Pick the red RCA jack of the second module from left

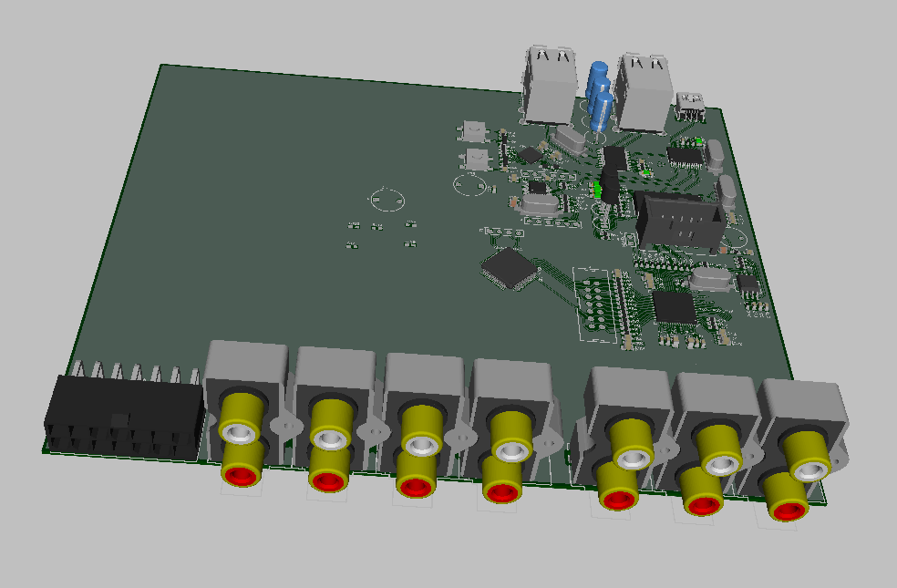(x=328, y=481)
